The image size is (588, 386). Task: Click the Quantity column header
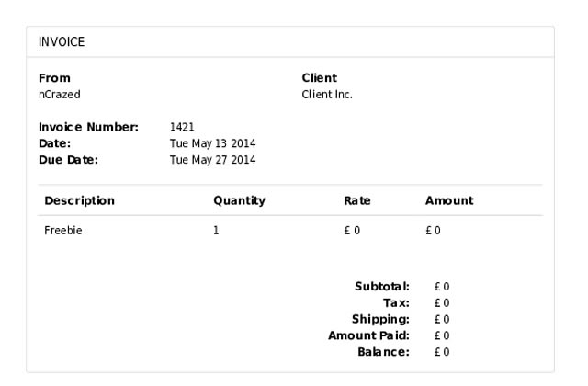[x=239, y=200]
